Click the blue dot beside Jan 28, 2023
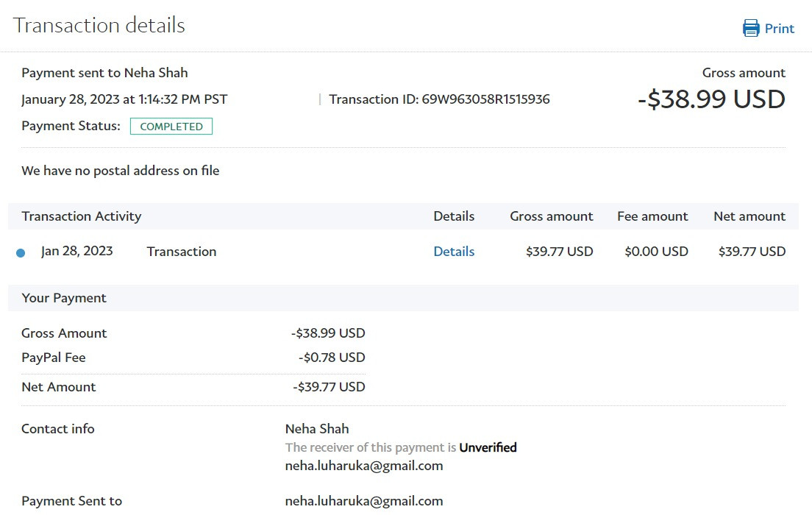Screen dimensions: 812x515 point(21,253)
